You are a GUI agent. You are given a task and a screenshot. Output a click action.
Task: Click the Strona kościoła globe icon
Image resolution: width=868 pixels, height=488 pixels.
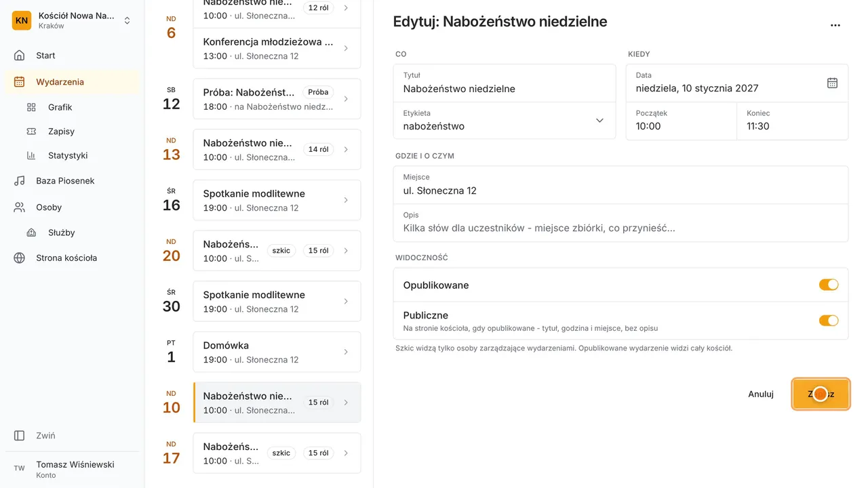click(x=20, y=258)
